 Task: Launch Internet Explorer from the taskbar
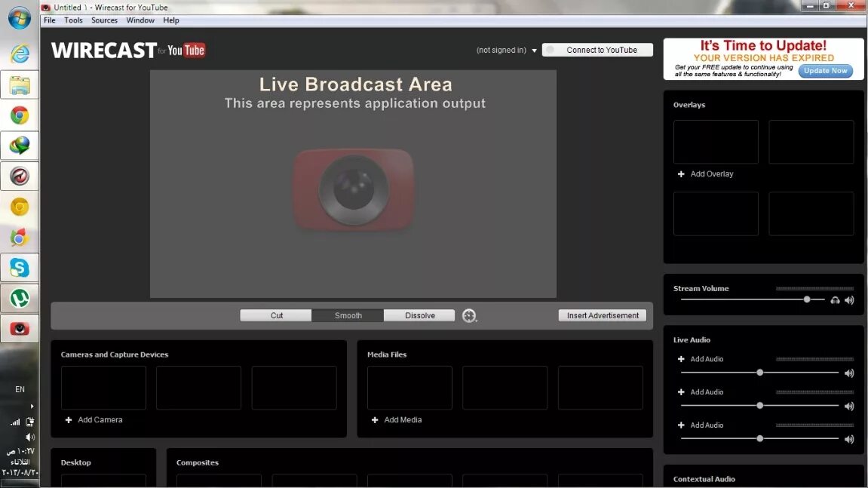[20, 54]
